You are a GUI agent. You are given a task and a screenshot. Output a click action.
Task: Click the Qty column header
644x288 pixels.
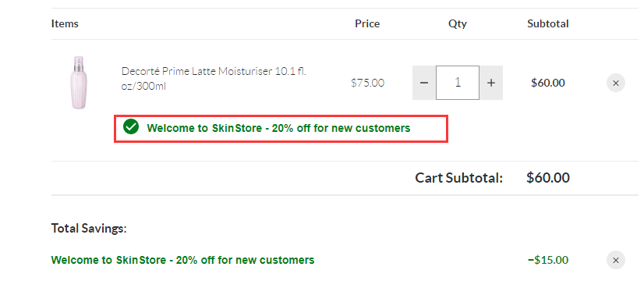pos(458,24)
